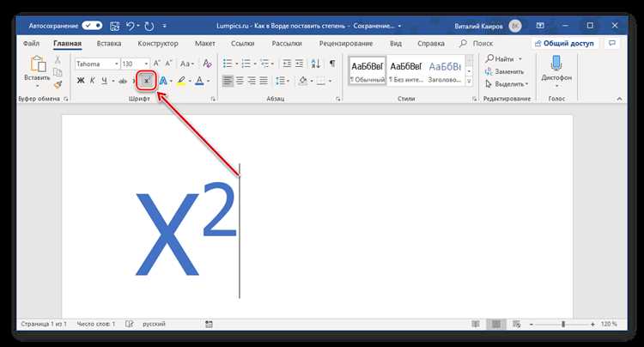Apply bold formatting with Ж button
Image resolution: width=644 pixels, height=347 pixels.
pyautogui.click(x=81, y=81)
